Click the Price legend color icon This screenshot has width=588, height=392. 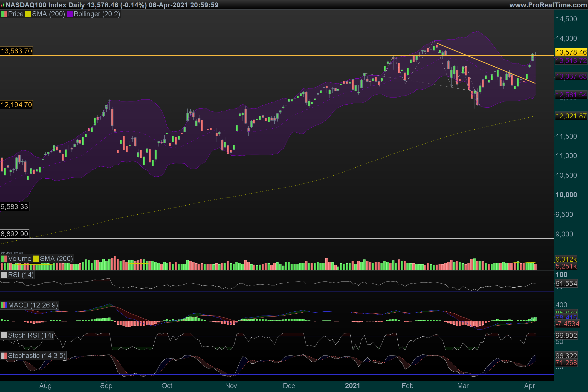tap(4, 14)
